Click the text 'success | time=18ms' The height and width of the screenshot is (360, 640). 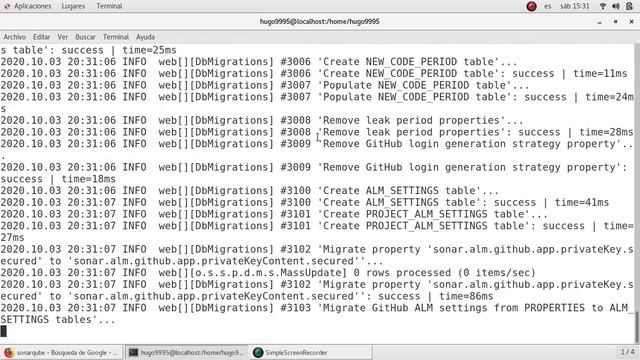[58, 179]
